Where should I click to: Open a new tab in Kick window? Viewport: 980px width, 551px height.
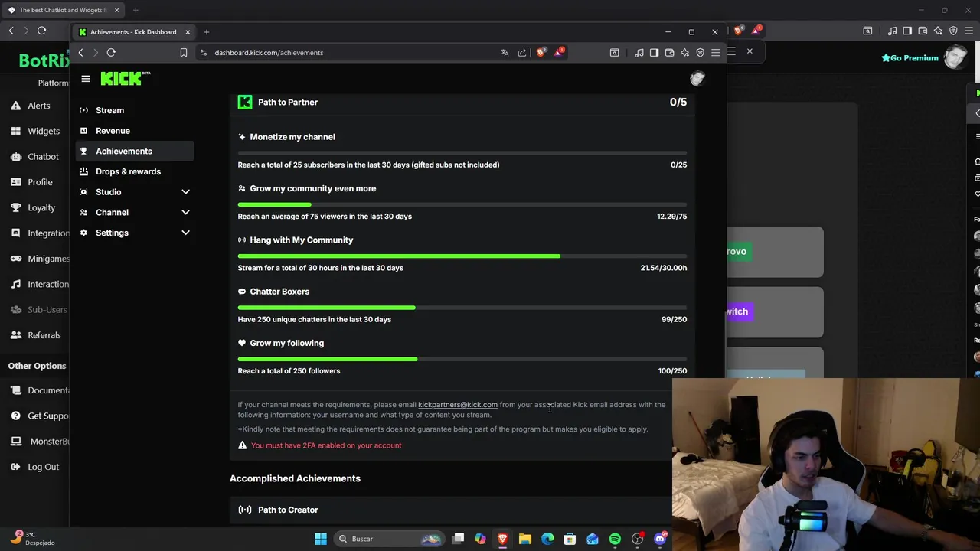click(207, 32)
